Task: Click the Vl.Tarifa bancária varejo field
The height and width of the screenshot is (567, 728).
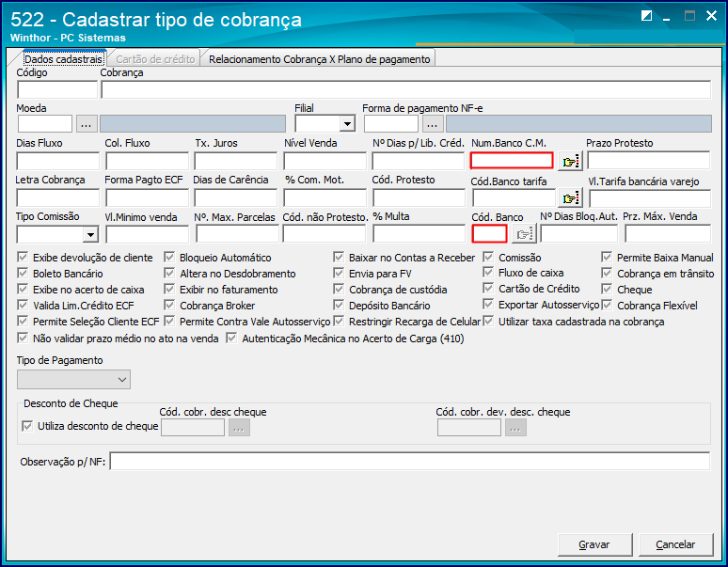Action: click(x=650, y=199)
